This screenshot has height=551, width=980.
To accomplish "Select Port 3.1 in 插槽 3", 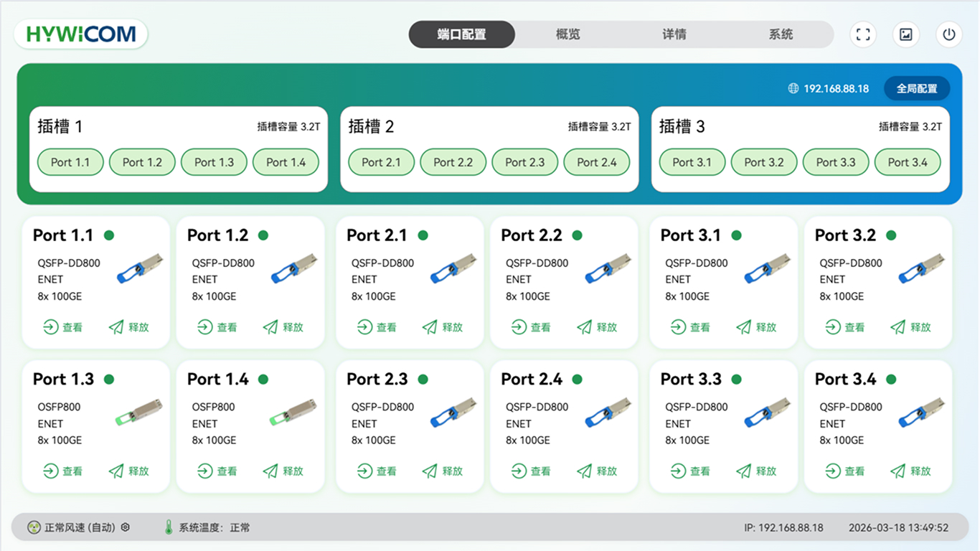I will (x=692, y=162).
